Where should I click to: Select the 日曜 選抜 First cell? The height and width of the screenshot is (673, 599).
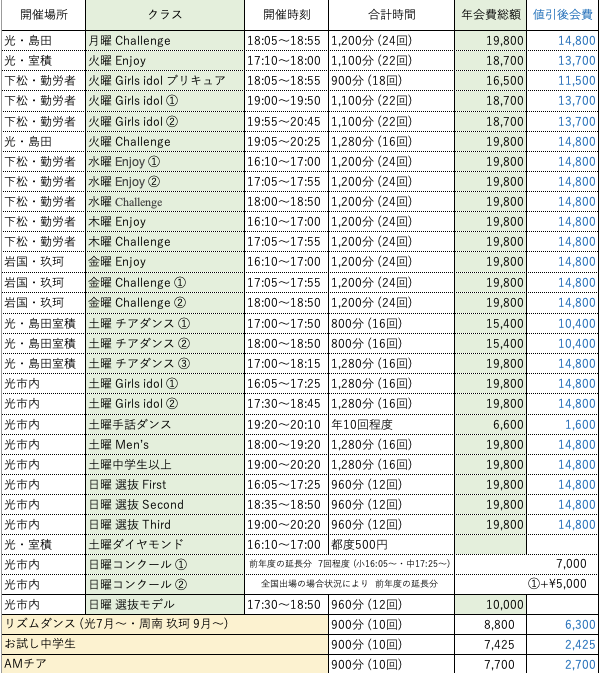tap(165, 485)
